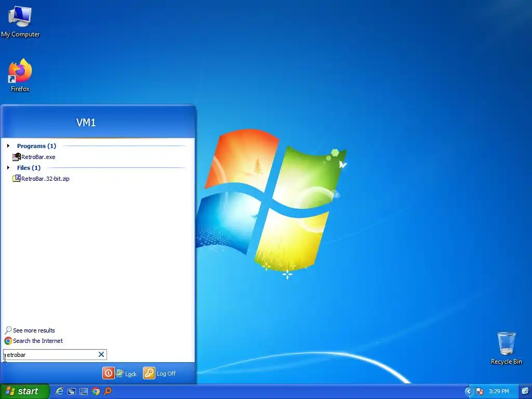Click the Programs (1) category header
This screenshot has width=532, height=399.
pyautogui.click(x=37, y=146)
